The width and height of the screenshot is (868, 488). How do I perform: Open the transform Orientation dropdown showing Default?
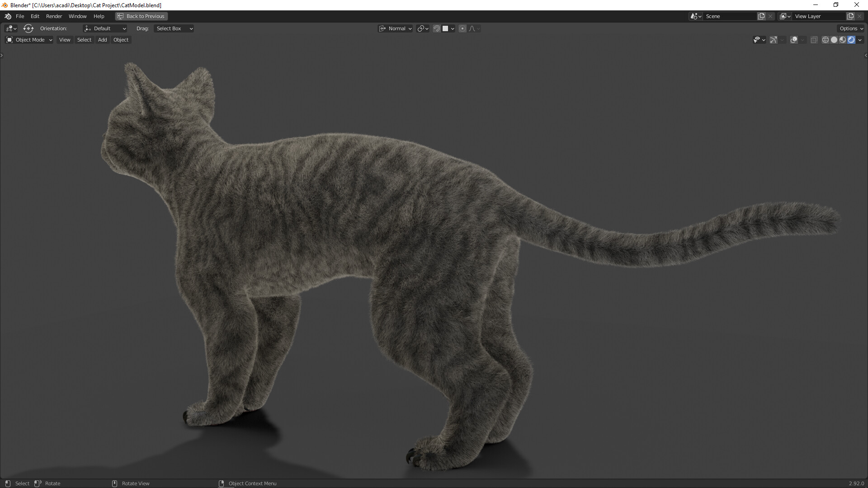pyautogui.click(x=105, y=28)
